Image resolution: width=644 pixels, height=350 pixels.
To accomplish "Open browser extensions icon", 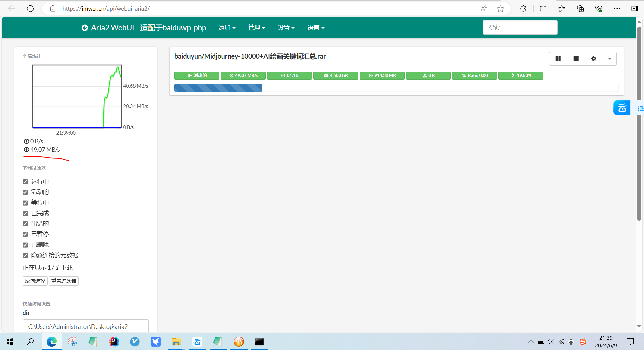I will tap(523, 9).
